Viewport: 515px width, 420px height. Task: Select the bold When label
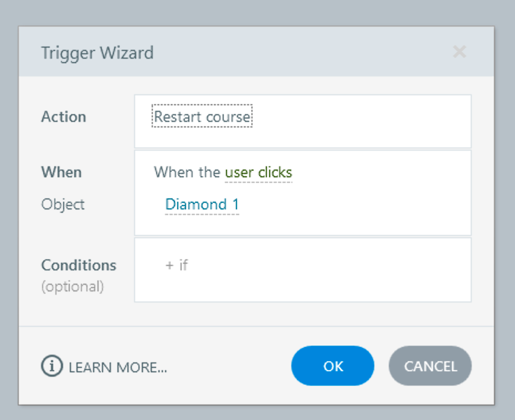(61, 172)
